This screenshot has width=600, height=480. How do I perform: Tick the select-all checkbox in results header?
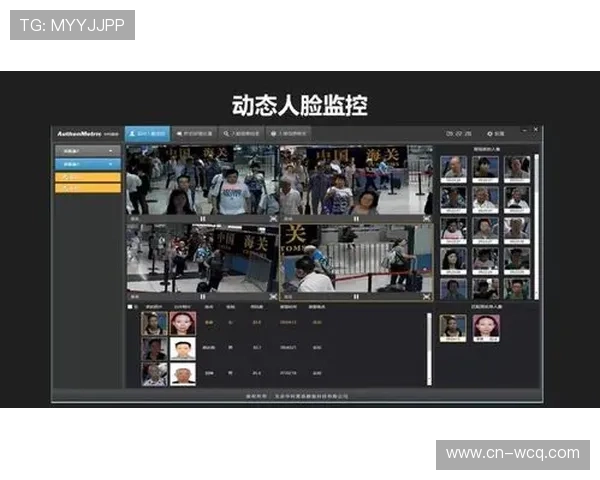(x=130, y=307)
